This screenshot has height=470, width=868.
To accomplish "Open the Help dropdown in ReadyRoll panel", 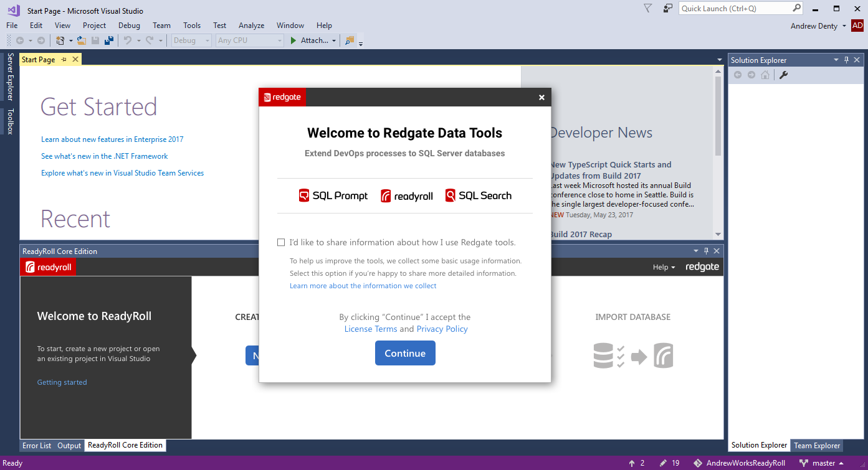I will click(663, 266).
